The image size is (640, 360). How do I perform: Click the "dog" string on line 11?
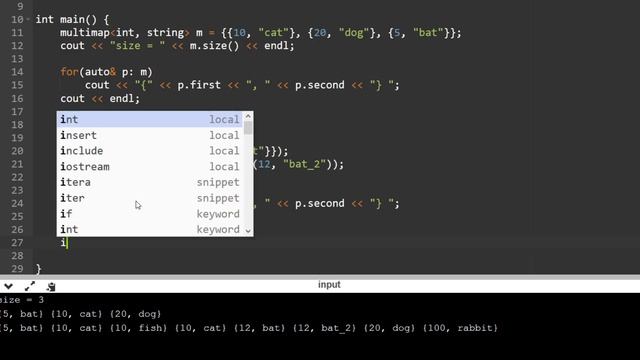click(x=353, y=33)
